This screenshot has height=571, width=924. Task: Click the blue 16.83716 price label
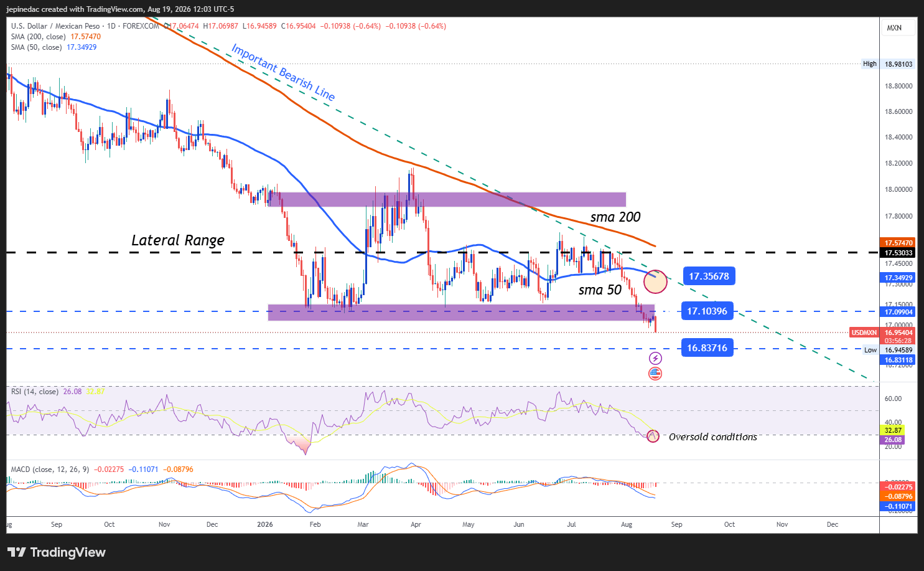pyautogui.click(x=707, y=348)
